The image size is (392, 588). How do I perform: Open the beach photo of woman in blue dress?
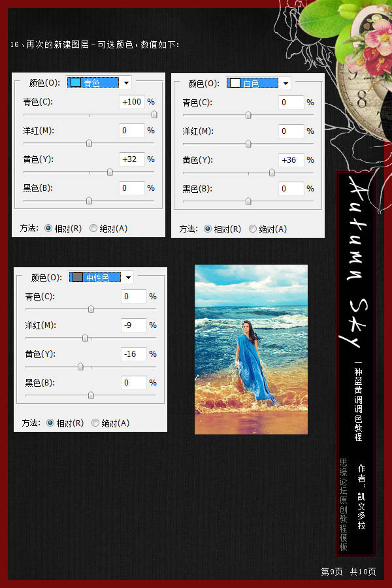[x=251, y=350]
